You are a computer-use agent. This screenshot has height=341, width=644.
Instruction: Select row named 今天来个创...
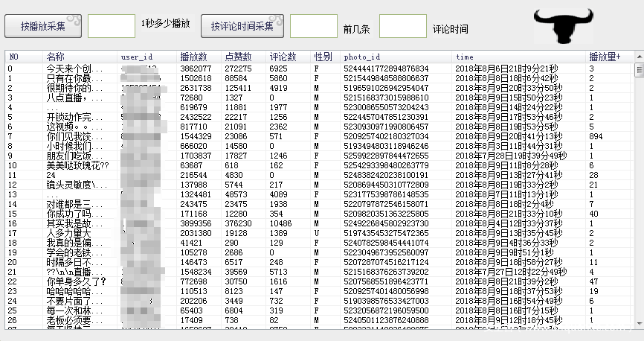(320, 68)
